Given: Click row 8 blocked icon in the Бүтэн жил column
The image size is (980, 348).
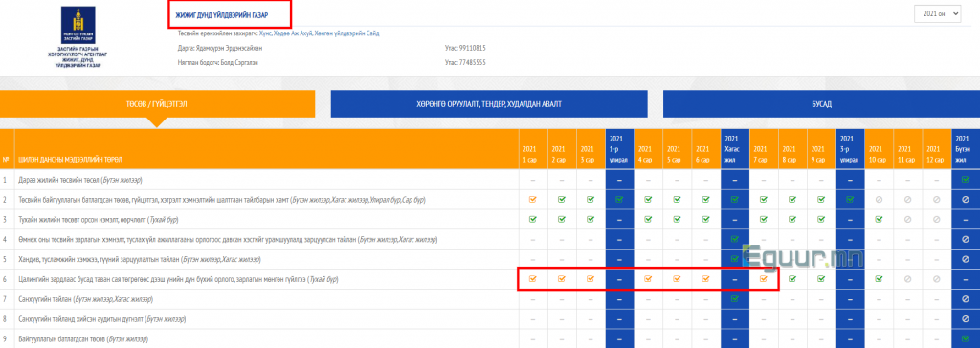Looking at the screenshot, I should pyautogui.click(x=966, y=319).
